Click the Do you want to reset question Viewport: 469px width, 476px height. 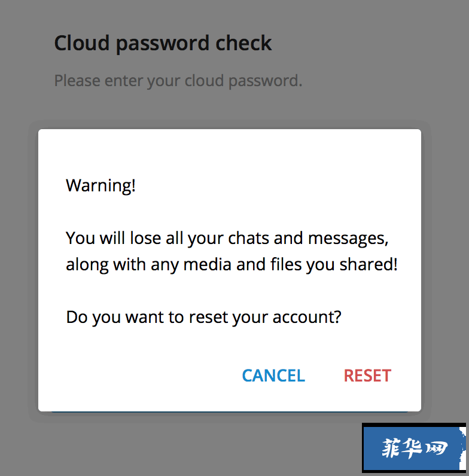tap(203, 318)
